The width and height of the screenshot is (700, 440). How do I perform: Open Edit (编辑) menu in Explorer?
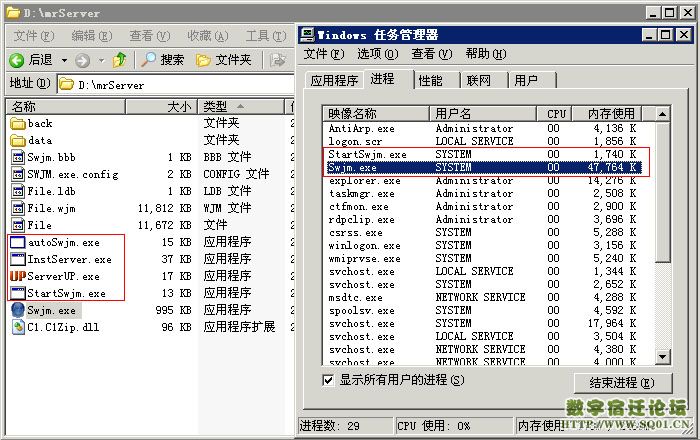pyautogui.click(x=92, y=36)
